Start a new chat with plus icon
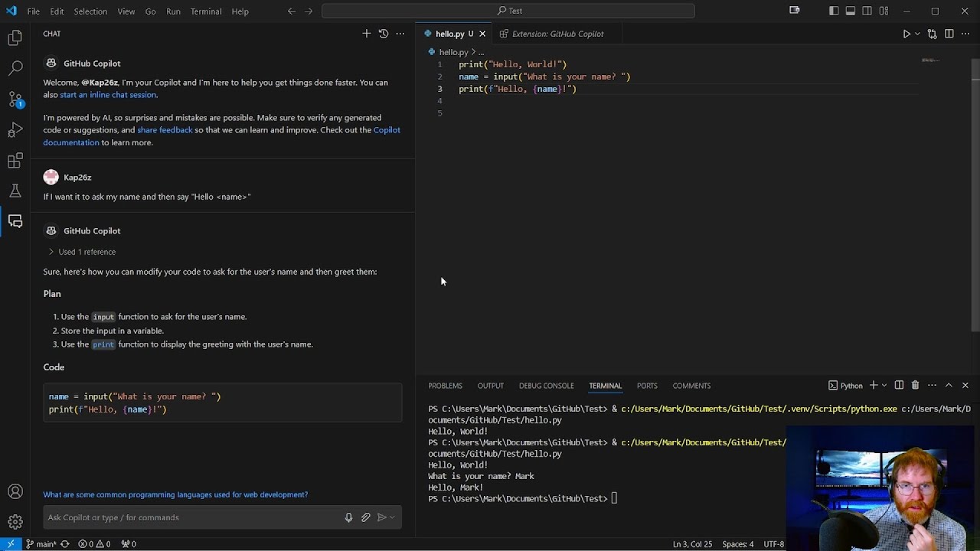The image size is (980, 551). [x=366, y=34]
